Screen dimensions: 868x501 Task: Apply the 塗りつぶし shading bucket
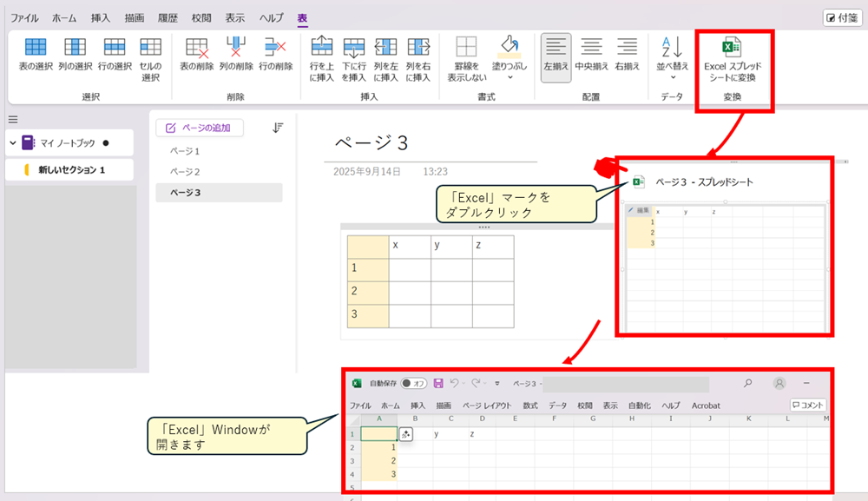pyautogui.click(x=510, y=47)
